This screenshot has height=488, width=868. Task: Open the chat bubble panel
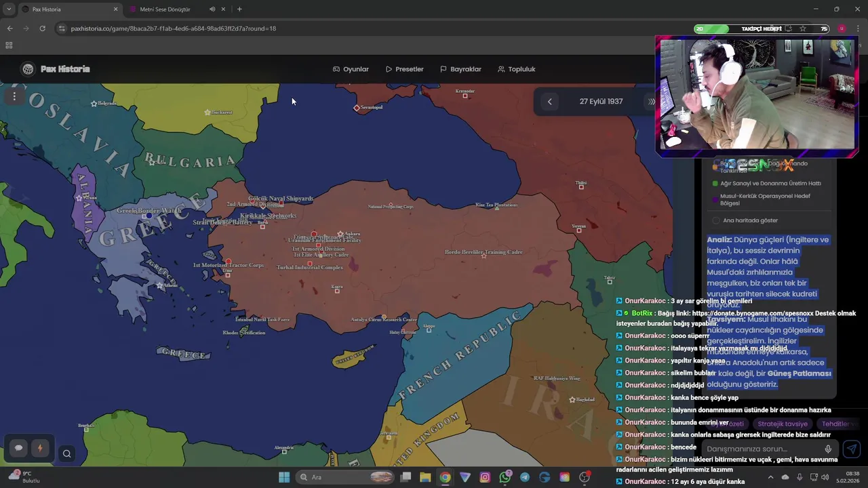(19, 448)
